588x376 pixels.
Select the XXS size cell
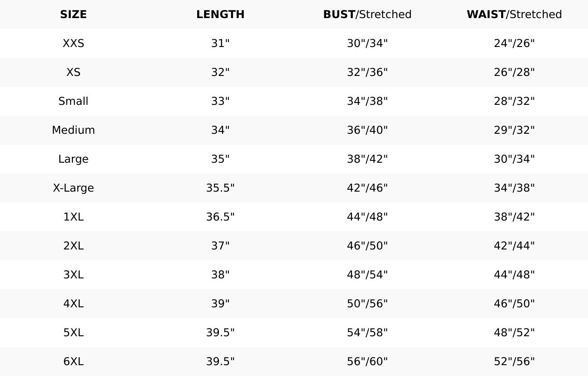[73, 43]
